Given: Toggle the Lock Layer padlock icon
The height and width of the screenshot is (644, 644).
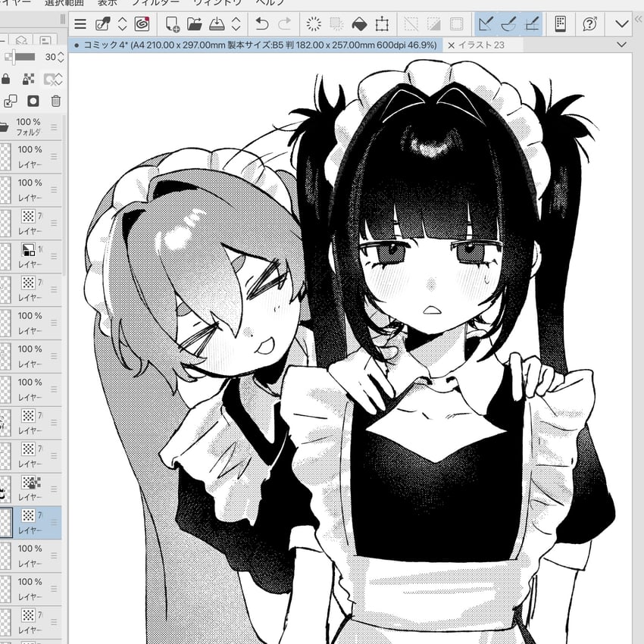Looking at the screenshot, I should click(x=6, y=79).
